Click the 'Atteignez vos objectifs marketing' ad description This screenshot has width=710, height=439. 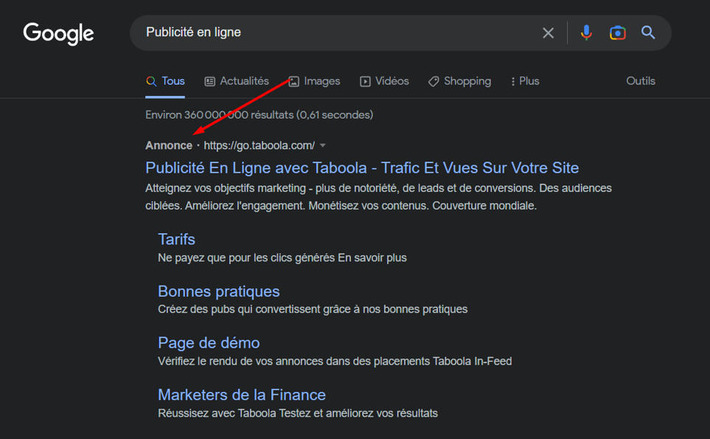click(379, 197)
